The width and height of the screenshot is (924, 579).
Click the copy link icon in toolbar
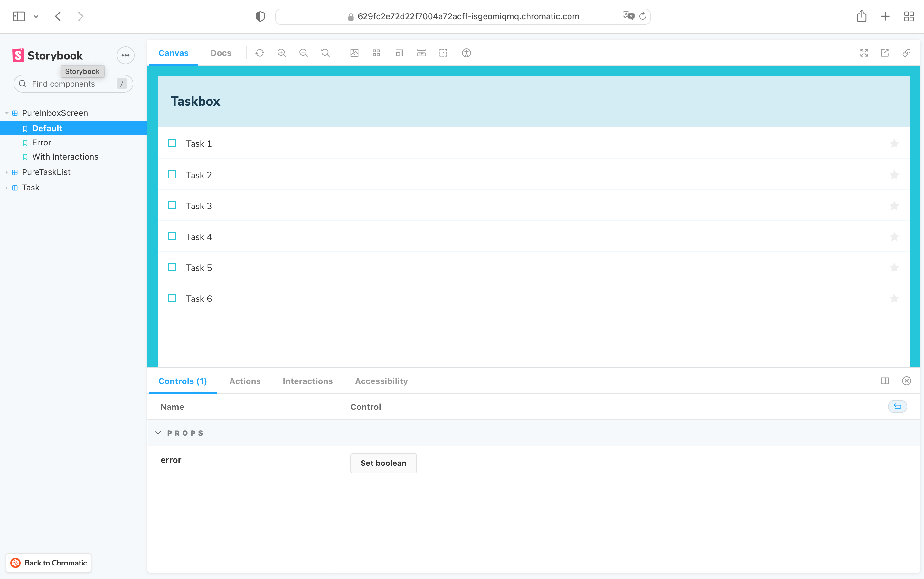click(x=907, y=53)
